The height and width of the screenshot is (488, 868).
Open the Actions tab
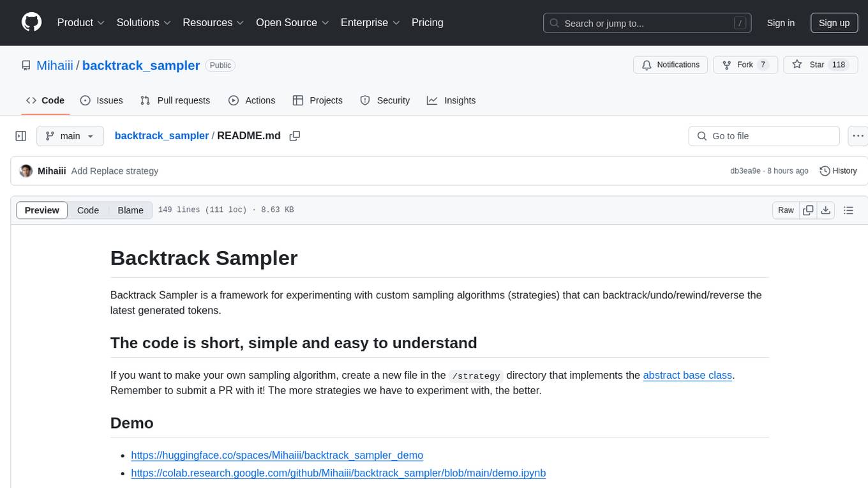pos(251,100)
